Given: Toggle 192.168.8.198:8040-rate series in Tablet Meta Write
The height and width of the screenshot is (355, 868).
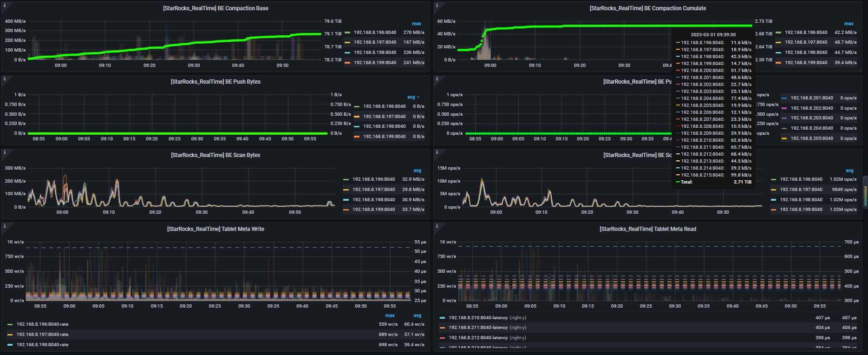Looking at the screenshot, I should (42, 345).
